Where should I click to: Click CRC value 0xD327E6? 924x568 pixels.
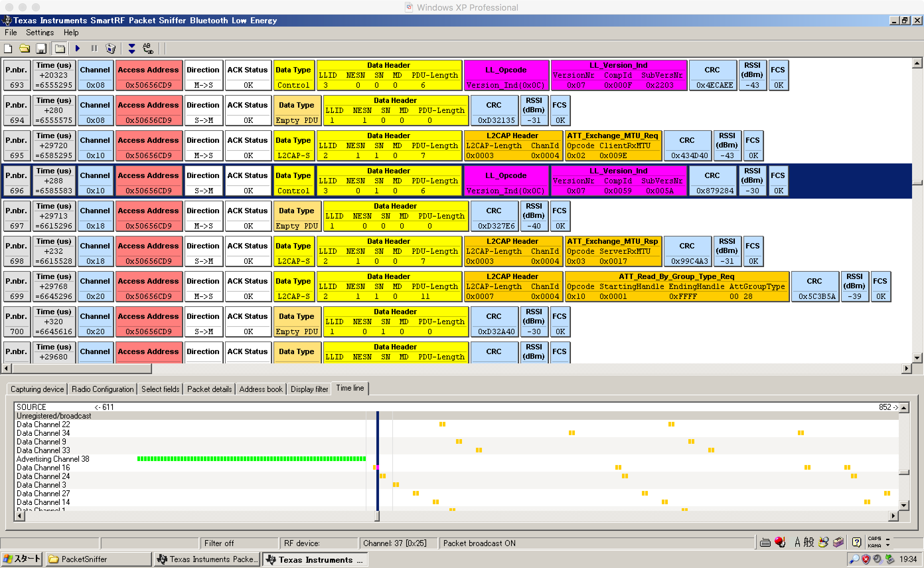tap(496, 226)
